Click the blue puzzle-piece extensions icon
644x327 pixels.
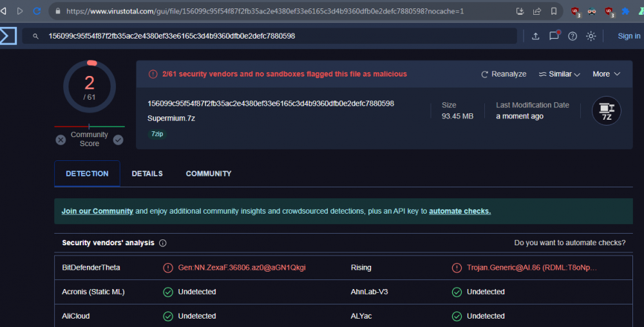pos(625,12)
